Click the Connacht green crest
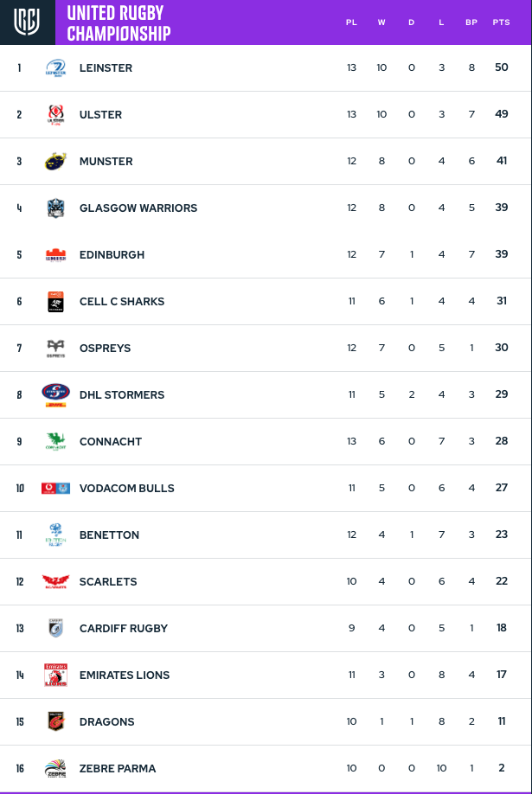The height and width of the screenshot is (794, 532). pyautogui.click(x=55, y=442)
